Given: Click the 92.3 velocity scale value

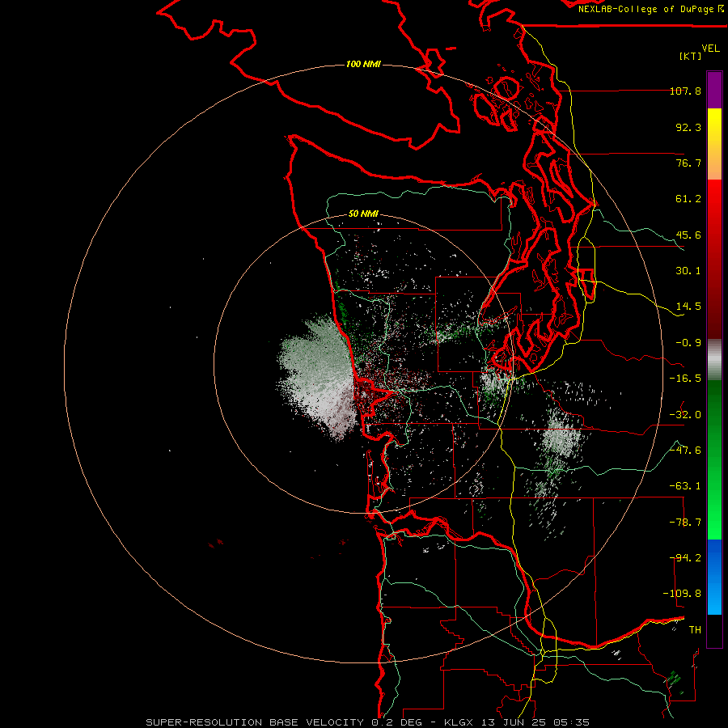Looking at the screenshot, I should tap(688, 127).
